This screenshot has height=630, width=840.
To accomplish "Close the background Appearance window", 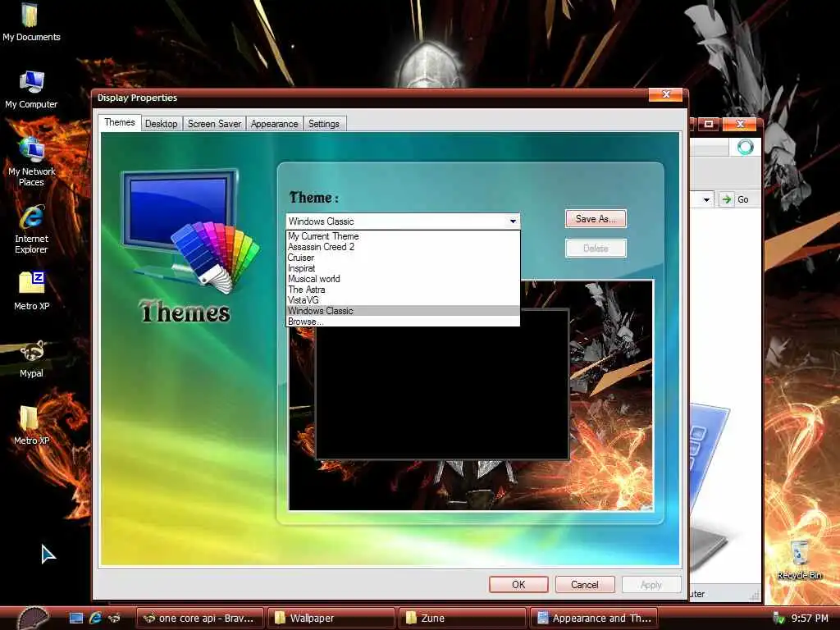I will pos(740,124).
